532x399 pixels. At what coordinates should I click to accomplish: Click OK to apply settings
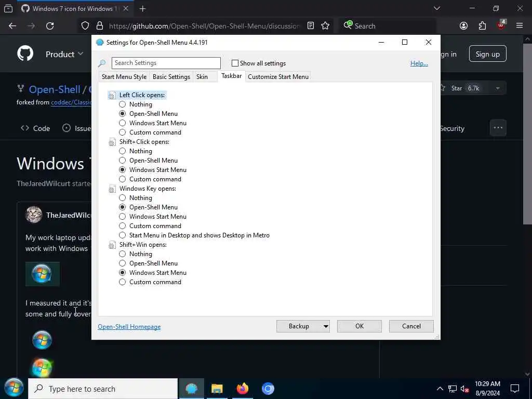click(x=360, y=326)
